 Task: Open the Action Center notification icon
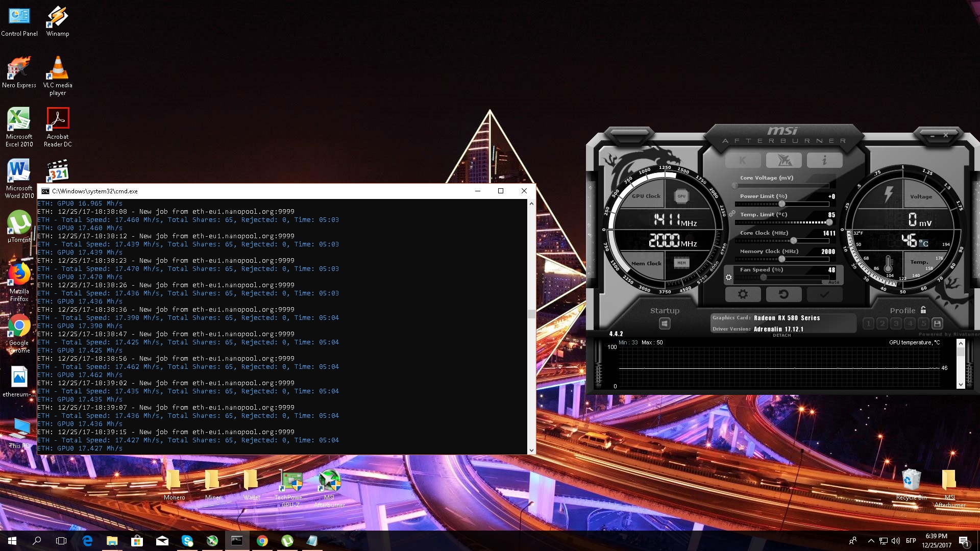pos(964,541)
